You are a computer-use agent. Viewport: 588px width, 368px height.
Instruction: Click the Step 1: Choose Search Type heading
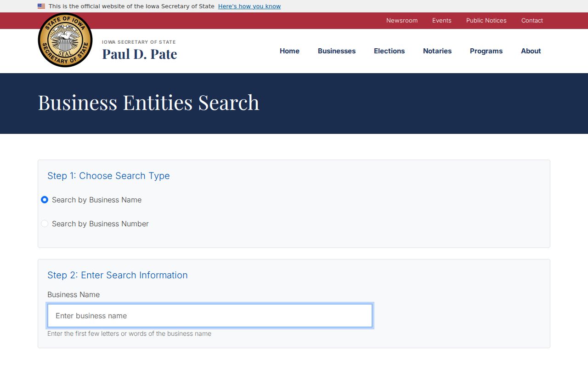pyautogui.click(x=108, y=176)
